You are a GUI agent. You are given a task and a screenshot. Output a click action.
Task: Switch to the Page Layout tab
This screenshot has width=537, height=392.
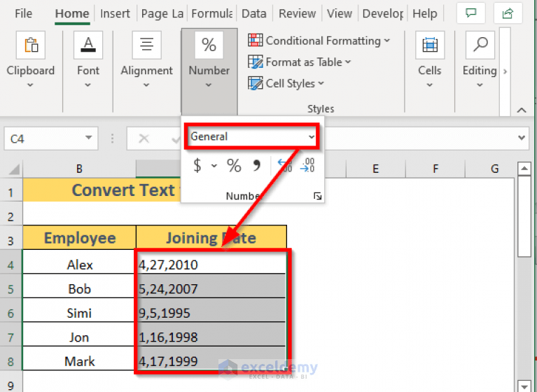[162, 14]
